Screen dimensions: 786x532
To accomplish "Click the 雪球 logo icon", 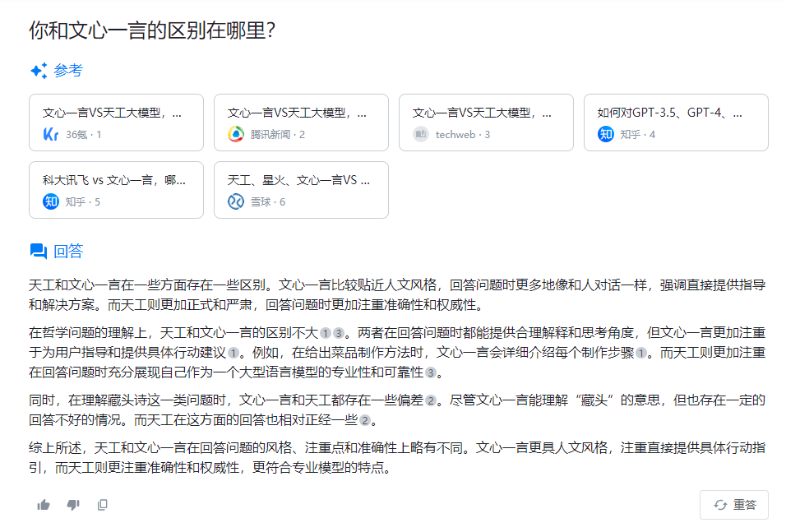I will click(236, 201).
